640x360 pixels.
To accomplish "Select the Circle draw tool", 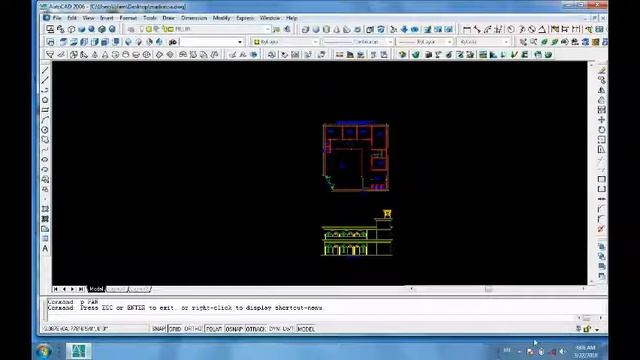I will tap(45, 130).
